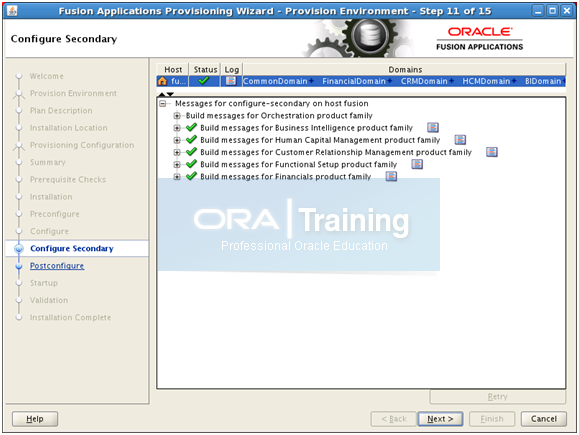
Task: Select Installation Location step in sidebar
Action: tap(69, 128)
